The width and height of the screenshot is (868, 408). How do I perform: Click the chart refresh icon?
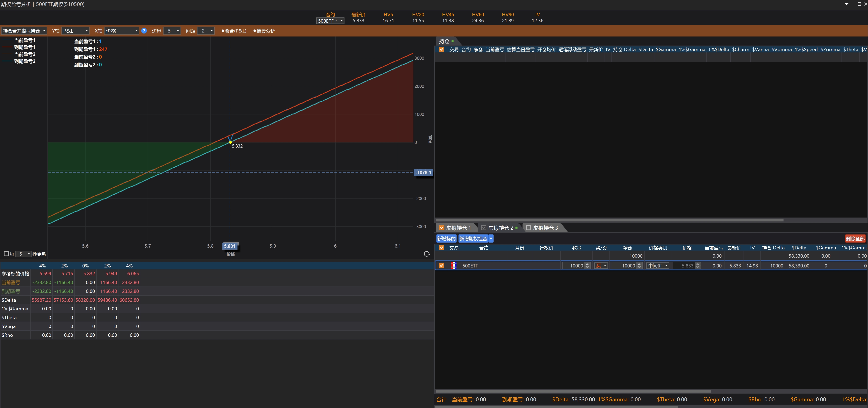(427, 254)
